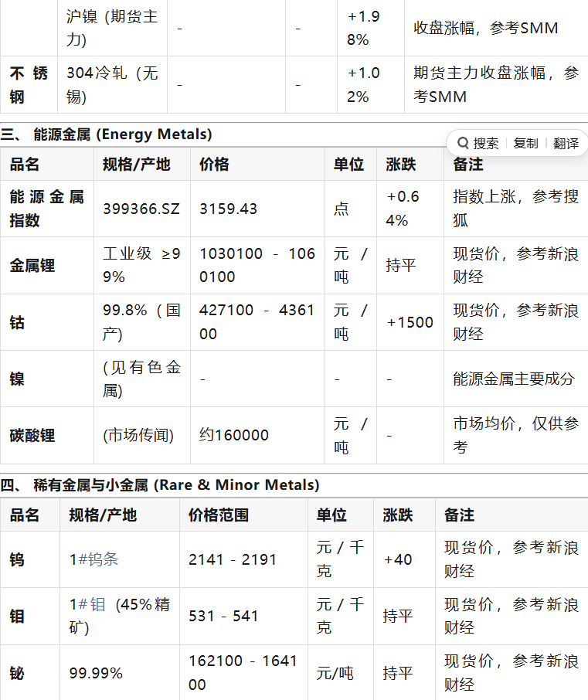
Task: Select the 3159.43 price cell
Action: pyautogui.click(x=229, y=209)
